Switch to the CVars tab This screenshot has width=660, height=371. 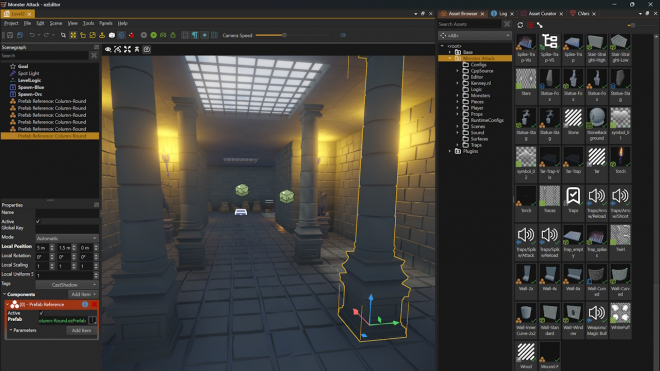click(583, 14)
